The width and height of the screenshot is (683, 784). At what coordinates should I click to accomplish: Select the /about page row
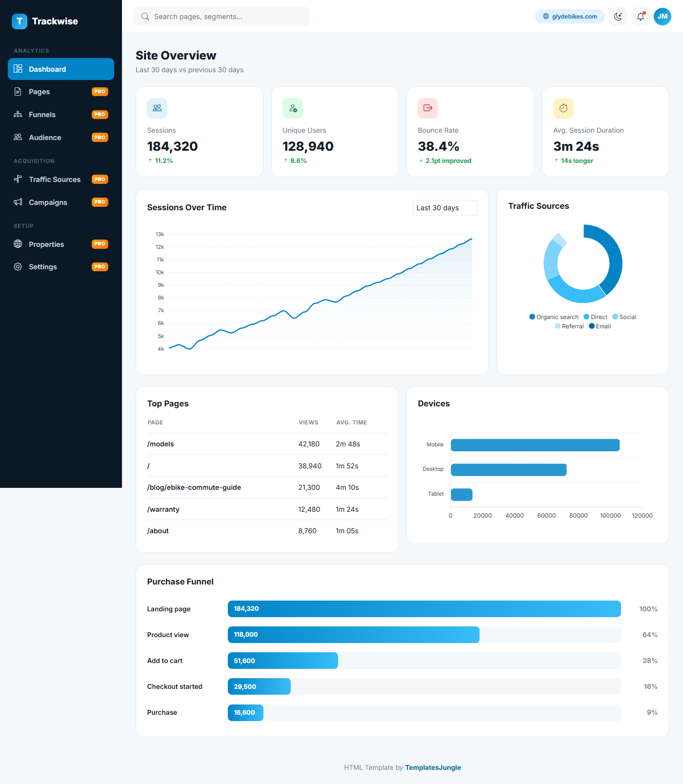pos(267,531)
